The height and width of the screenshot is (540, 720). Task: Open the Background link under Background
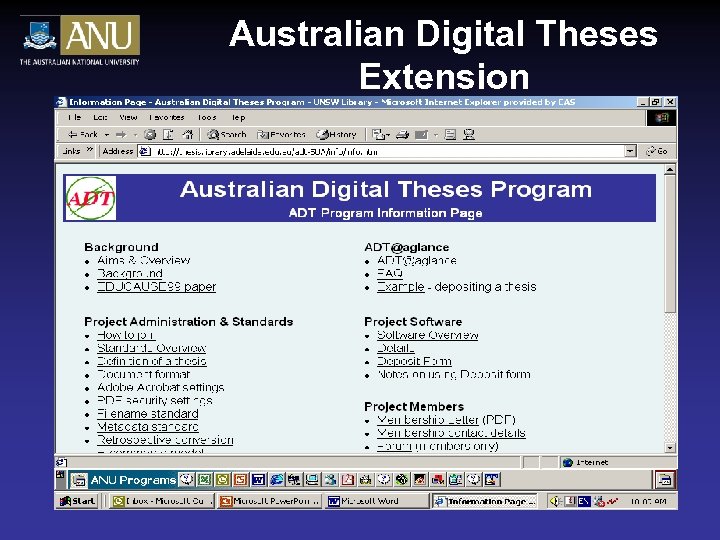tap(130, 274)
